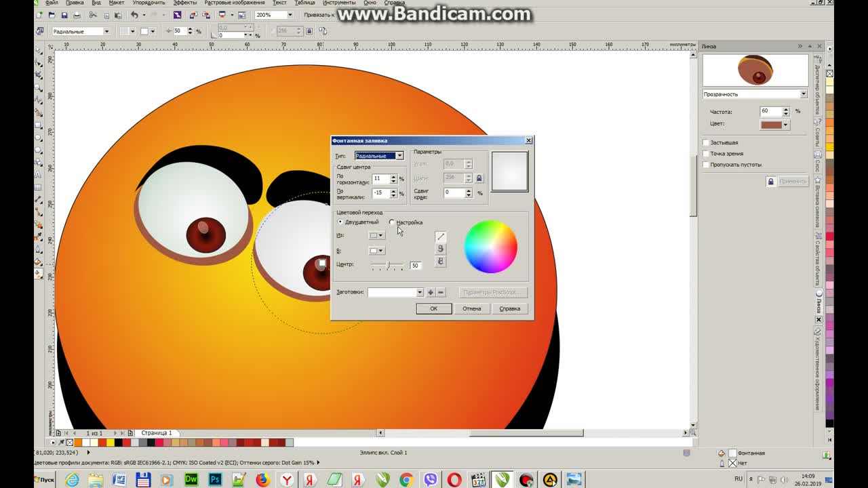This screenshot has height=488, width=868.
Task: Click the lock steps icon in dialog
Action: (x=479, y=178)
